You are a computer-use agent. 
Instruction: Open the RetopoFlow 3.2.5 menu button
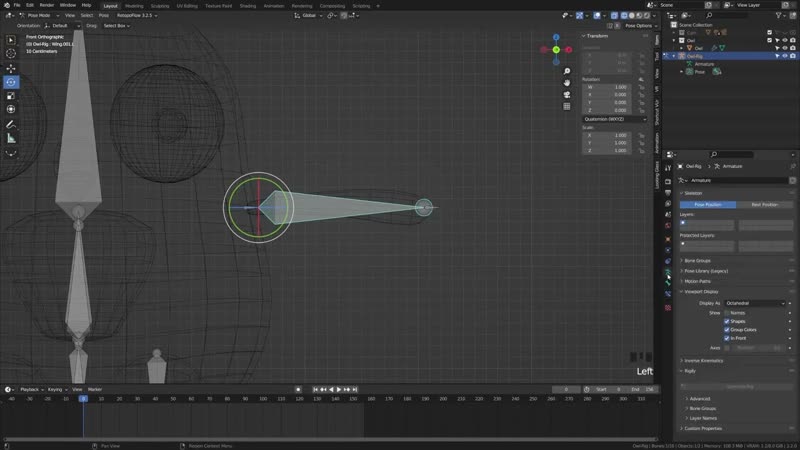point(137,15)
